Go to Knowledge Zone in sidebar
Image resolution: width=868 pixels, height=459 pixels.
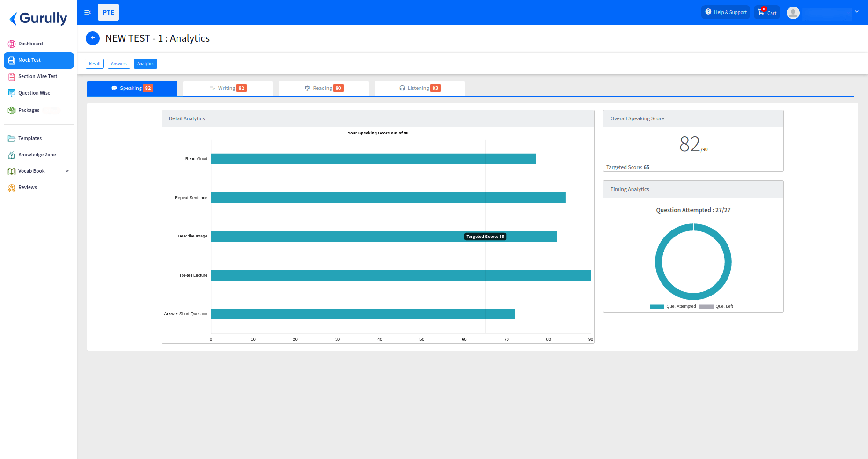pyautogui.click(x=37, y=155)
